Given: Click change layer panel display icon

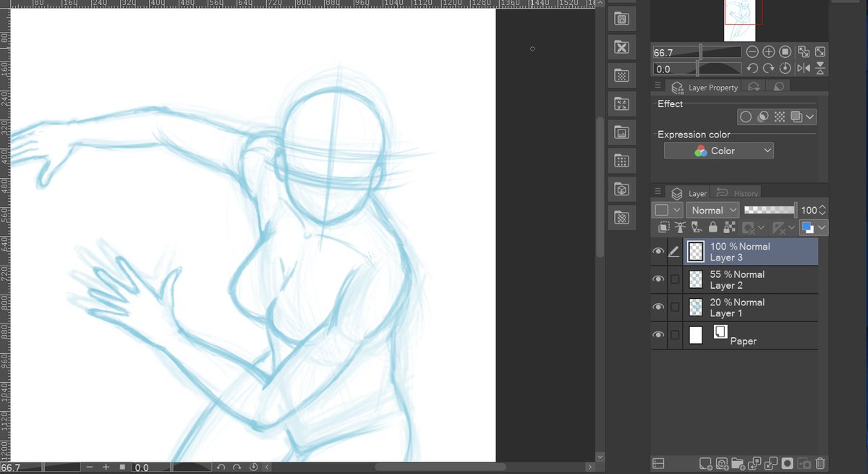Looking at the screenshot, I should click(658, 463).
